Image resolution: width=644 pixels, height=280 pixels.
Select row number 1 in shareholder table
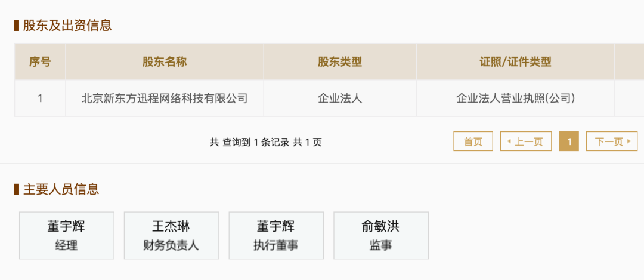[x=40, y=99]
